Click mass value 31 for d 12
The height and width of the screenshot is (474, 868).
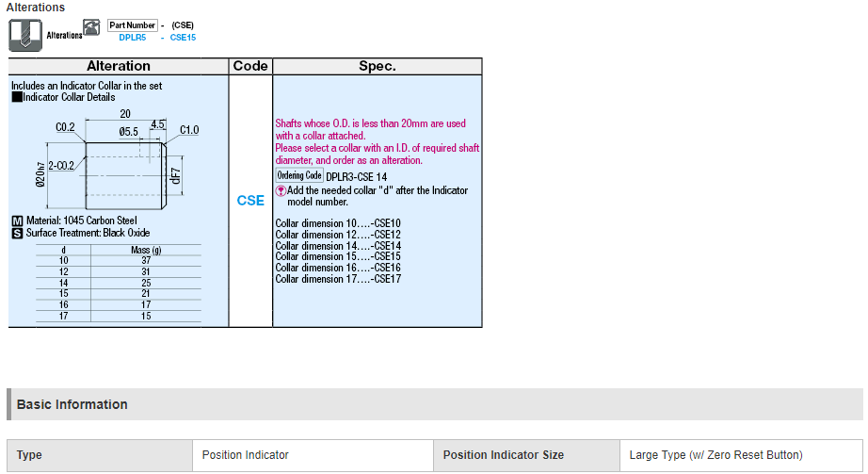(146, 271)
